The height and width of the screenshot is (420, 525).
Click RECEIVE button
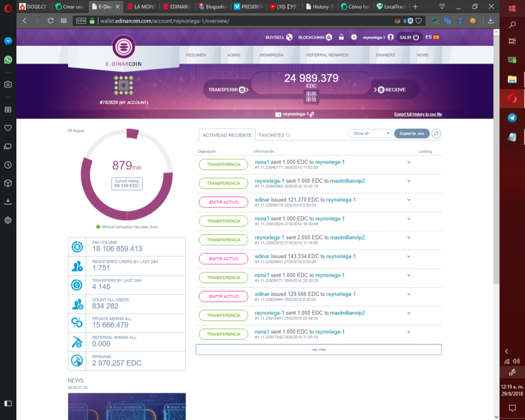390,90
